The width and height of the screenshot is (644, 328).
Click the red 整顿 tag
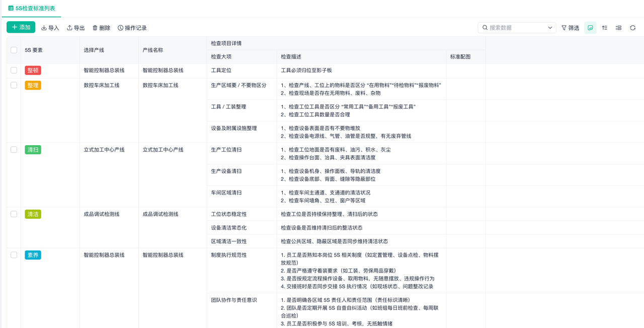[x=33, y=71]
